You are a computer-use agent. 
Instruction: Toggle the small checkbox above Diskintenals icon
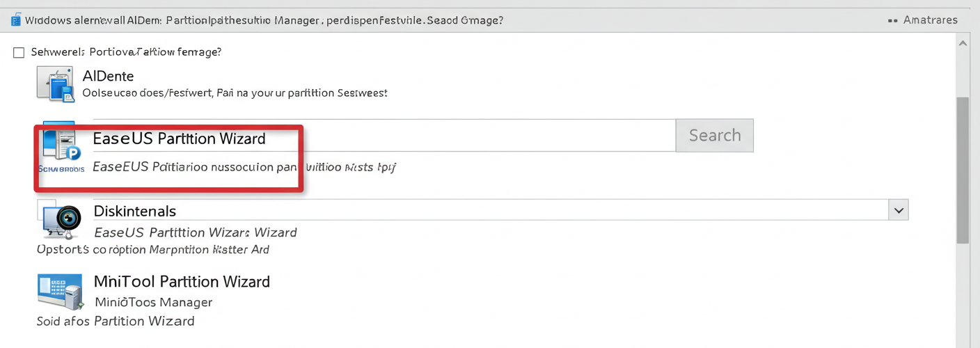(x=45, y=205)
